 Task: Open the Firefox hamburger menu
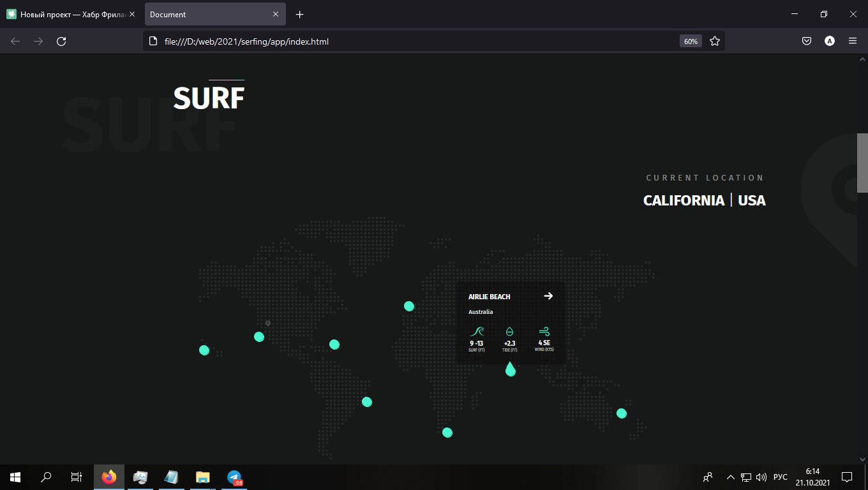tap(853, 41)
